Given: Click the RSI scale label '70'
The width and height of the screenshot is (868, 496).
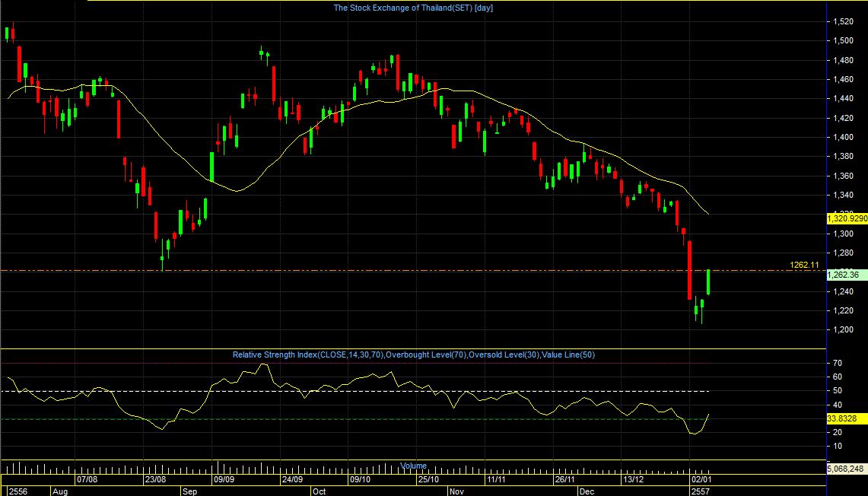Looking at the screenshot, I should coord(838,363).
